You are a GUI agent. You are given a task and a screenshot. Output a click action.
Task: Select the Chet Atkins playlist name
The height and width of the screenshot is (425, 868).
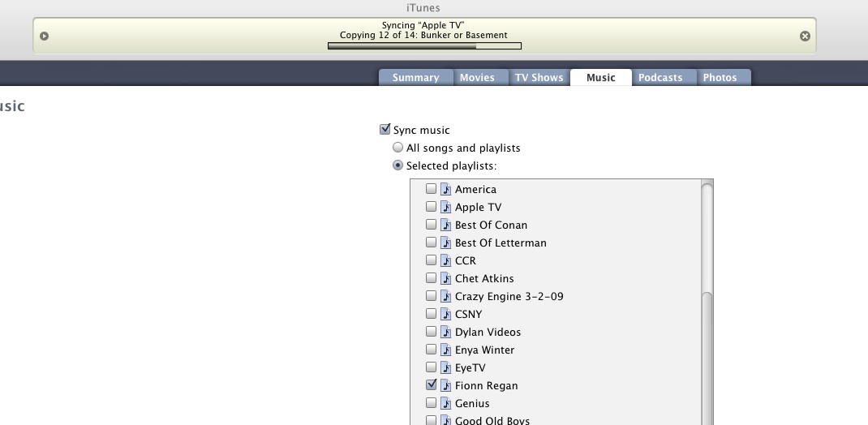point(484,278)
